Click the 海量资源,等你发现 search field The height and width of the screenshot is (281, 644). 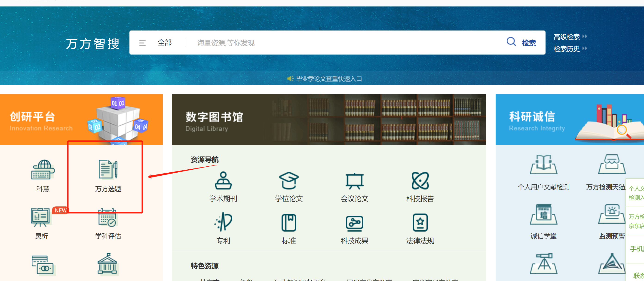[345, 43]
